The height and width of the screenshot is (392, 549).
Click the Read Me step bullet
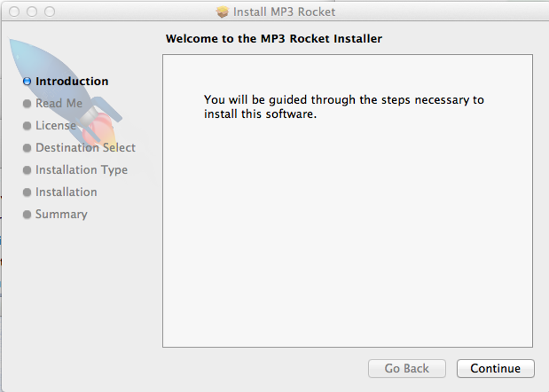click(x=27, y=104)
